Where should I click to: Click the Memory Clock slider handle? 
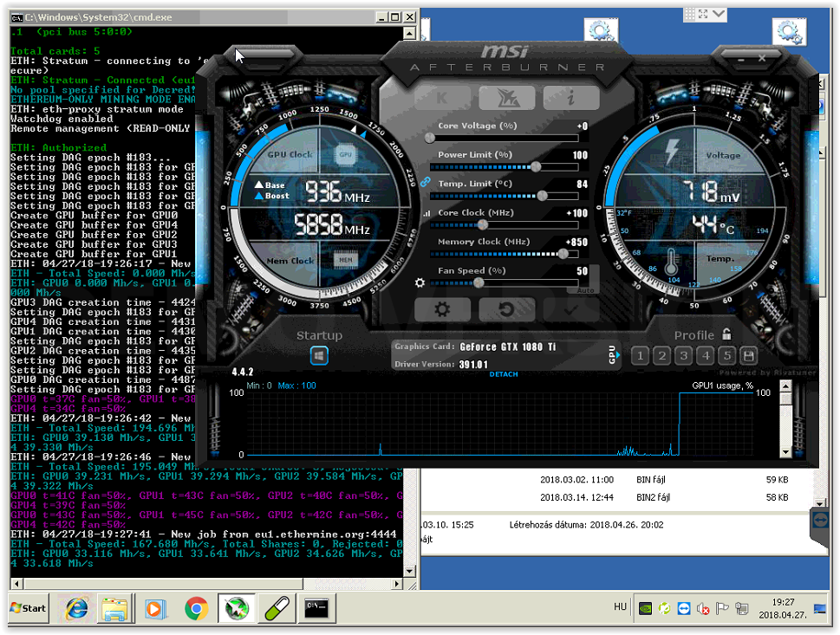[564, 254]
